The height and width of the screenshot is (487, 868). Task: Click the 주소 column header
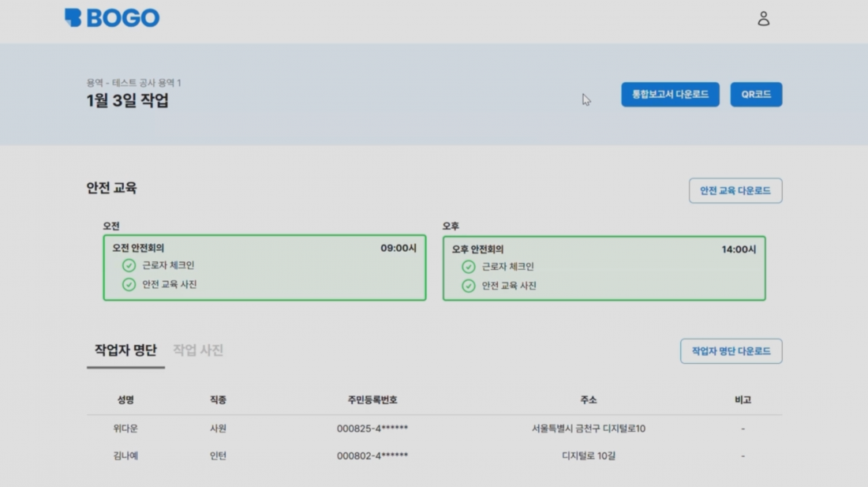[588, 400]
